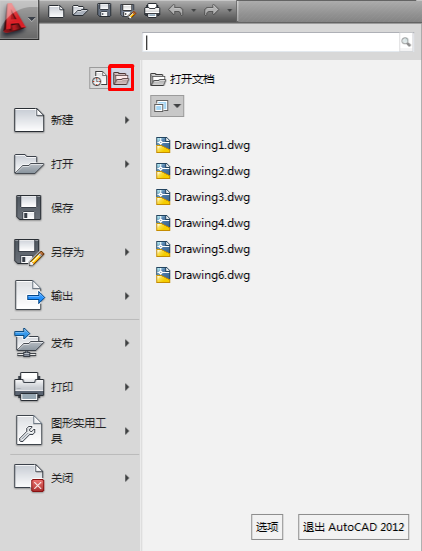
Task: Click the 选项 button
Action: (267, 527)
